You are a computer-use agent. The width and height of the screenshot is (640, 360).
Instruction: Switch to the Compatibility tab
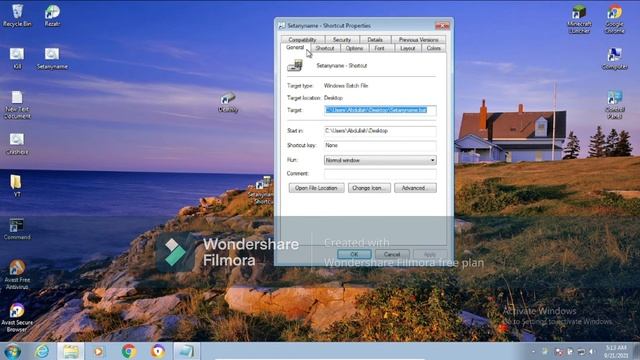click(302, 40)
